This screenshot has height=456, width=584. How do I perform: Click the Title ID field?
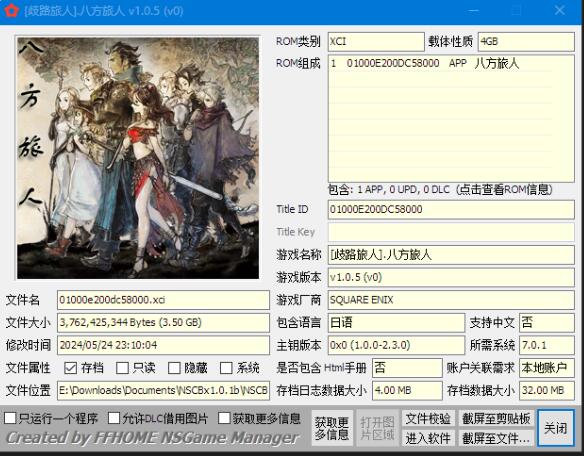tap(451, 209)
